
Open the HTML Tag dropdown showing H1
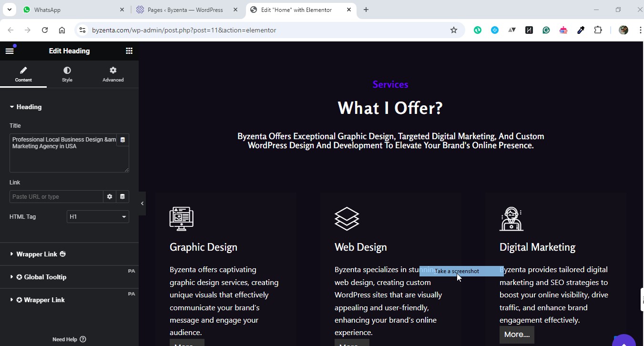pos(97,216)
